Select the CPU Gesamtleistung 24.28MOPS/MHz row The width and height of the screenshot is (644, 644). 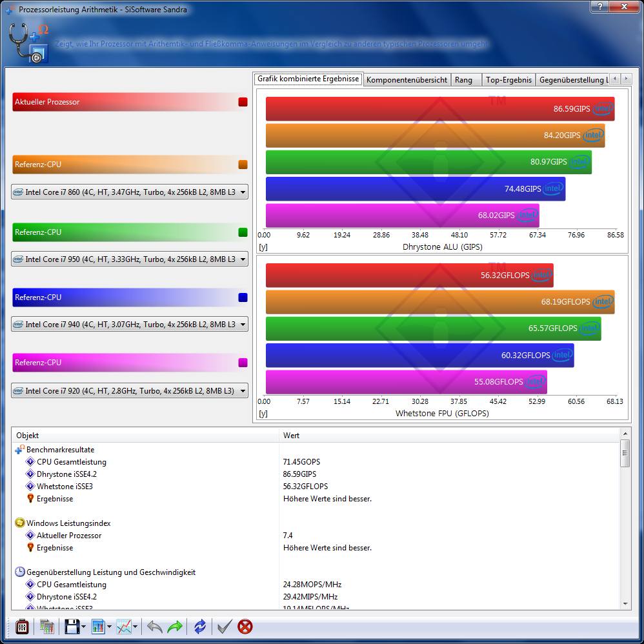(x=316, y=585)
